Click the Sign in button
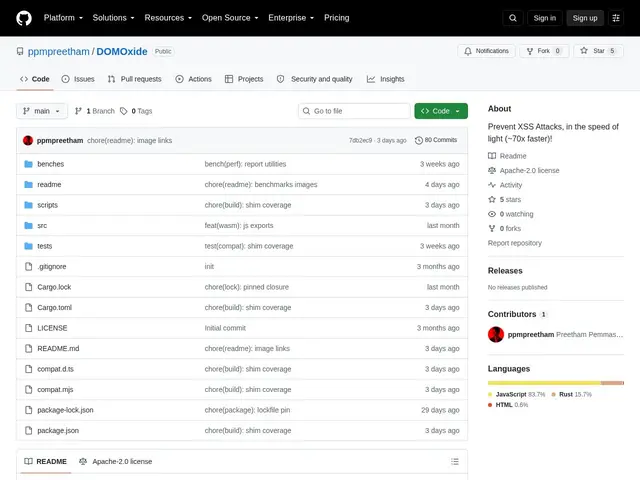This screenshot has height=480, width=640. [544, 18]
